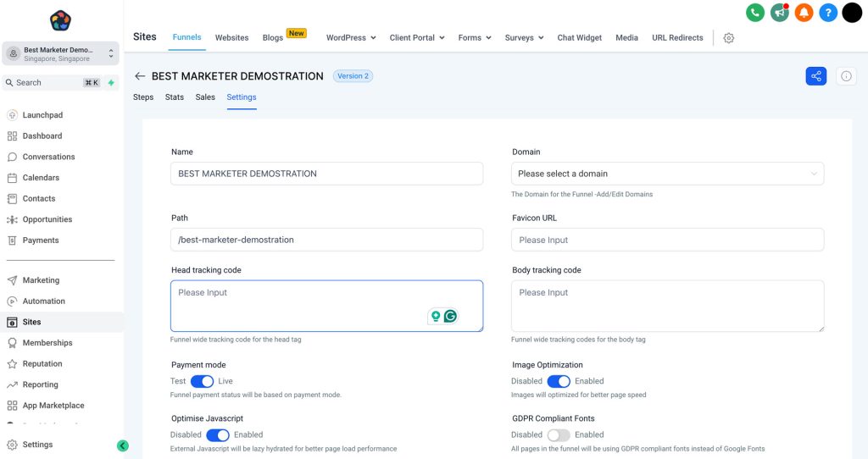Image resolution: width=868 pixels, height=459 pixels.
Task: Click the Body tracking code text area
Action: coord(668,307)
